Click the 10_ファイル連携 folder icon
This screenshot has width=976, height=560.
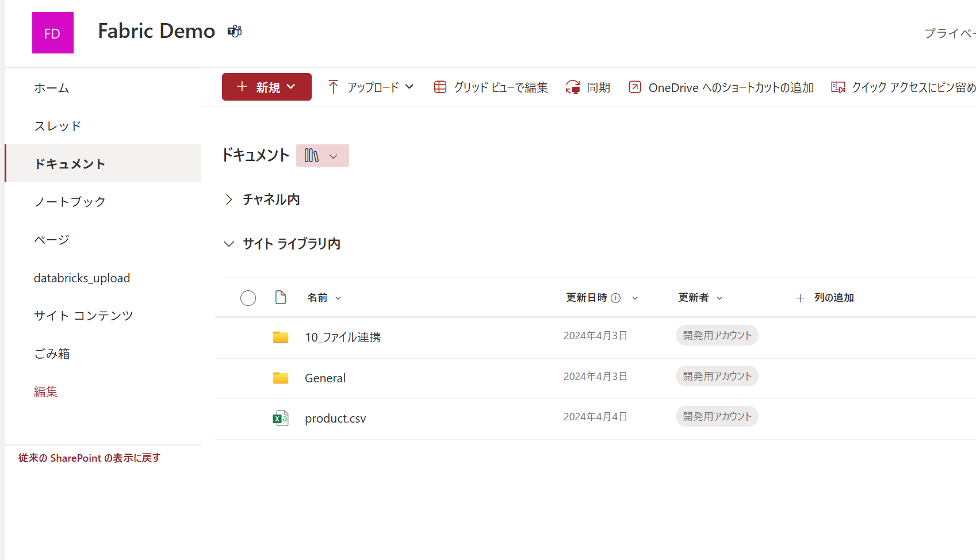tap(281, 337)
